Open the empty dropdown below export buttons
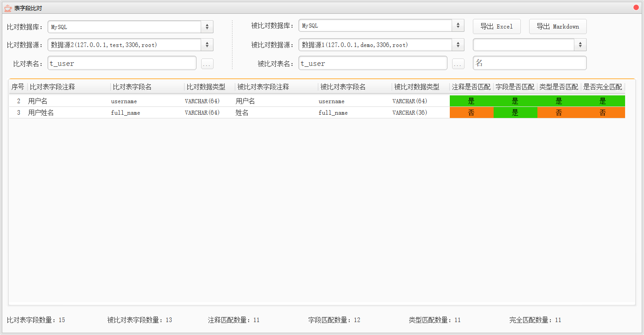Screen dimensions: 644x335 click(530, 45)
